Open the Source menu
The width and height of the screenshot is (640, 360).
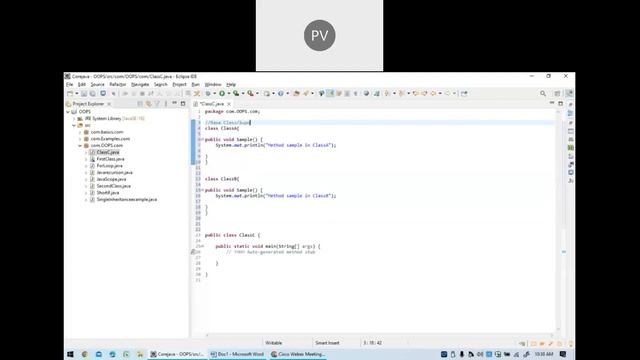pos(98,84)
